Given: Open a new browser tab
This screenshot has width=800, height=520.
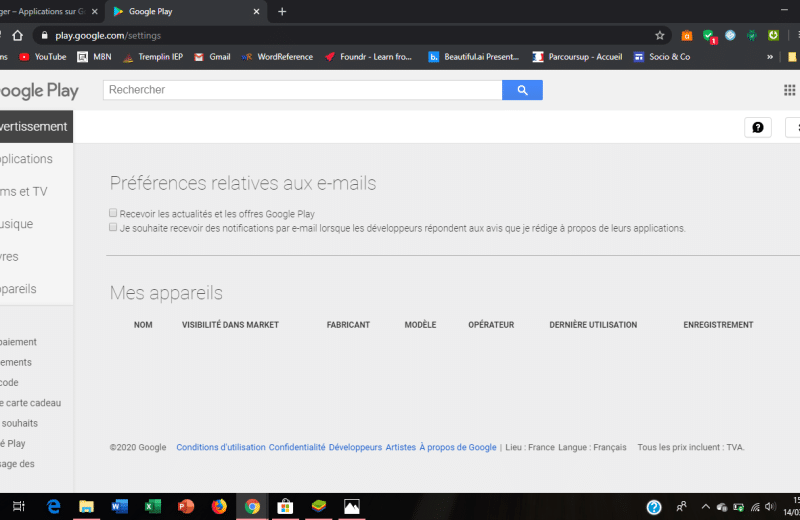Looking at the screenshot, I should pos(282,11).
